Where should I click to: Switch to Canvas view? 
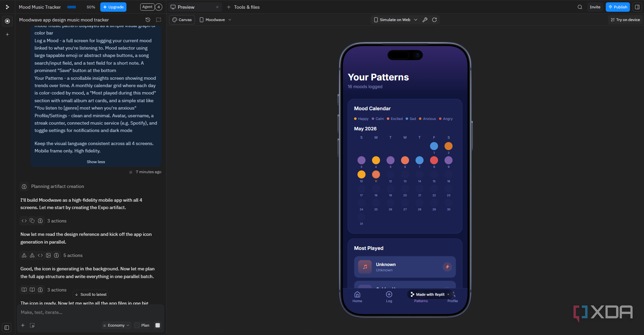click(182, 20)
